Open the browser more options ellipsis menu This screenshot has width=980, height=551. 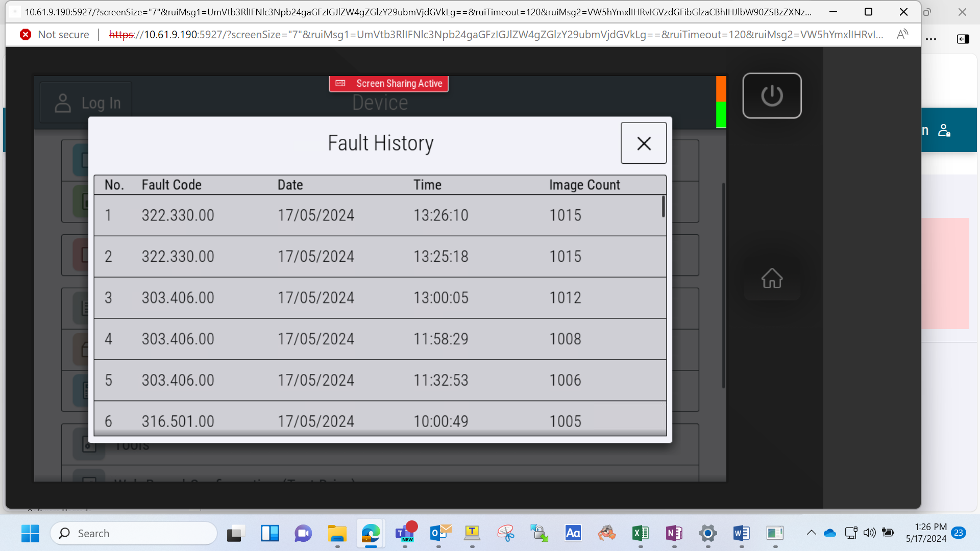tap(931, 39)
